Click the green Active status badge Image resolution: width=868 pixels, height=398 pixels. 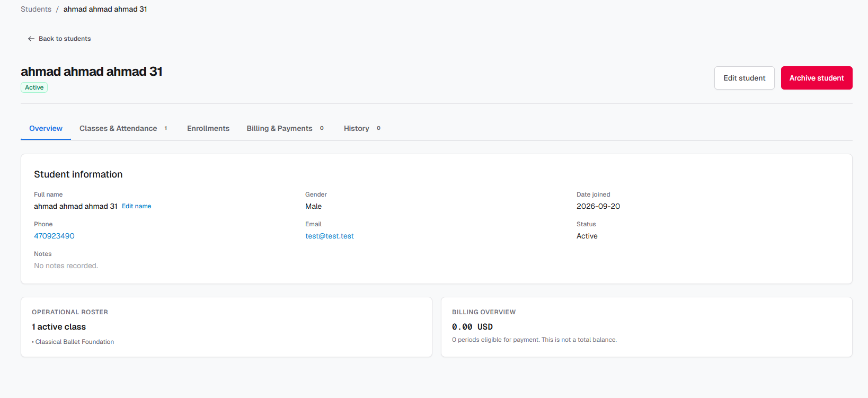point(34,87)
